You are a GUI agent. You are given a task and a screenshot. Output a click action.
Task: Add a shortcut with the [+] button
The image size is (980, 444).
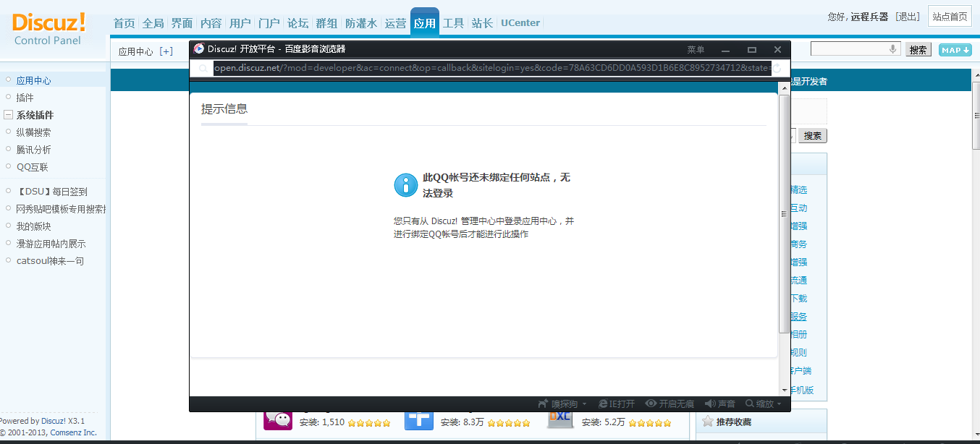166,51
